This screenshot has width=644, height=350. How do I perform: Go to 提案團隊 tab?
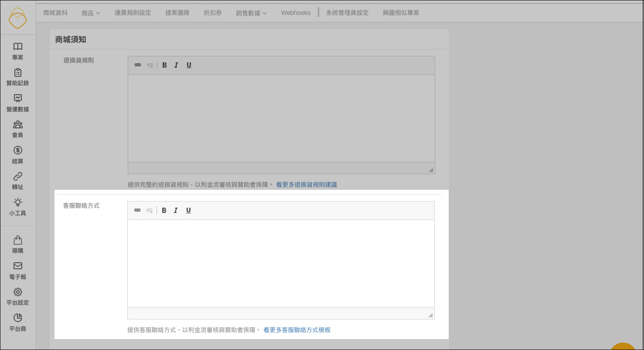(x=177, y=13)
